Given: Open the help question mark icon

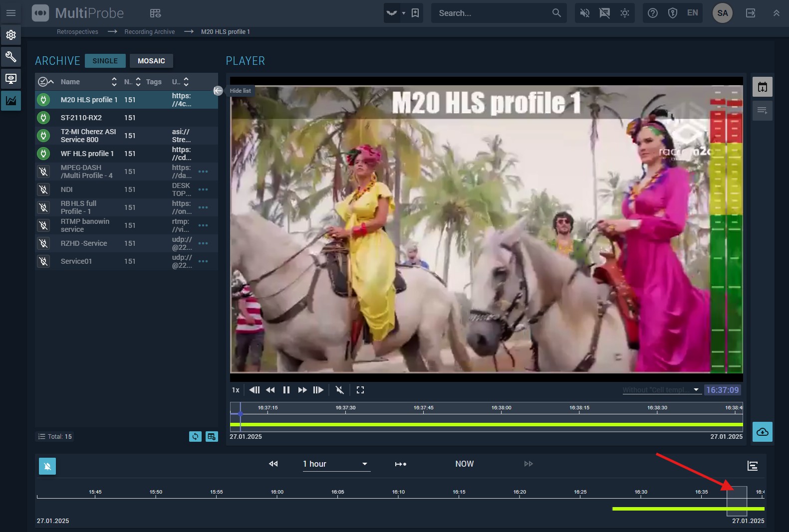Looking at the screenshot, I should pos(653,13).
